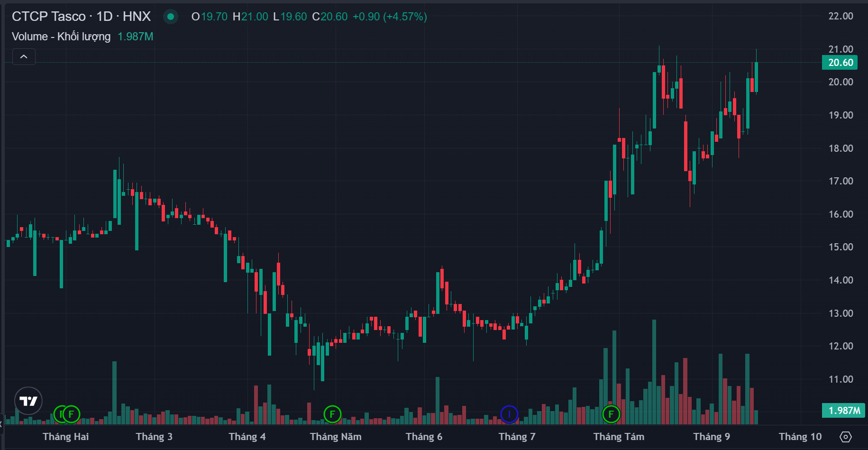Click the 21.00 price axis label

click(x=841, y=49)
